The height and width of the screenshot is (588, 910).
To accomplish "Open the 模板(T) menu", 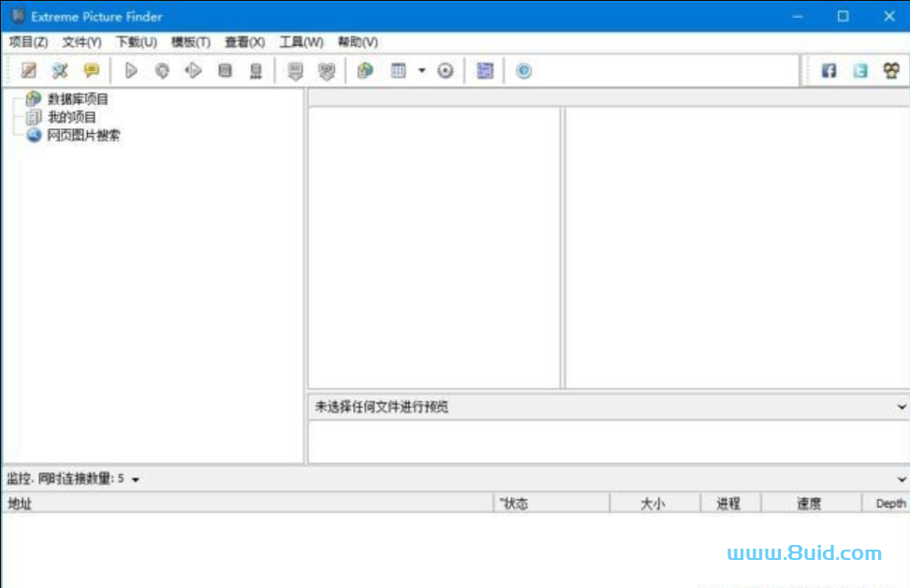I will tap(191, 42).
